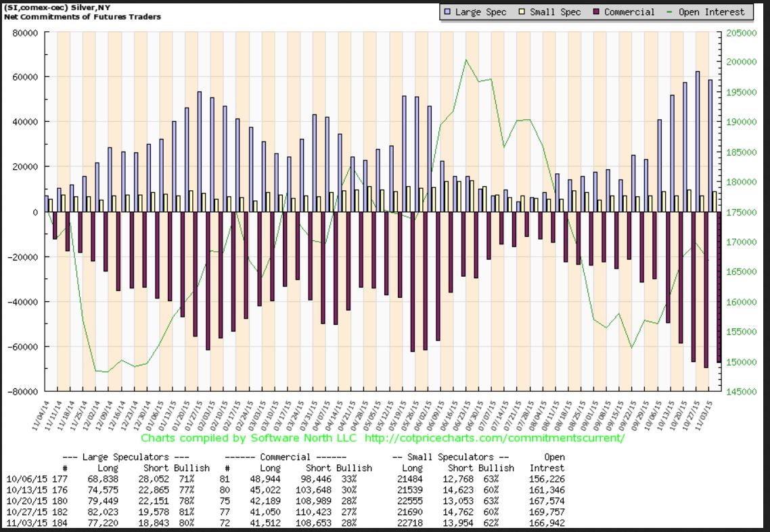The width and height of the screenshot is (770, 532).
Task: Click the Small Spec legend color swatch
Action: click(x=522, y=12)
